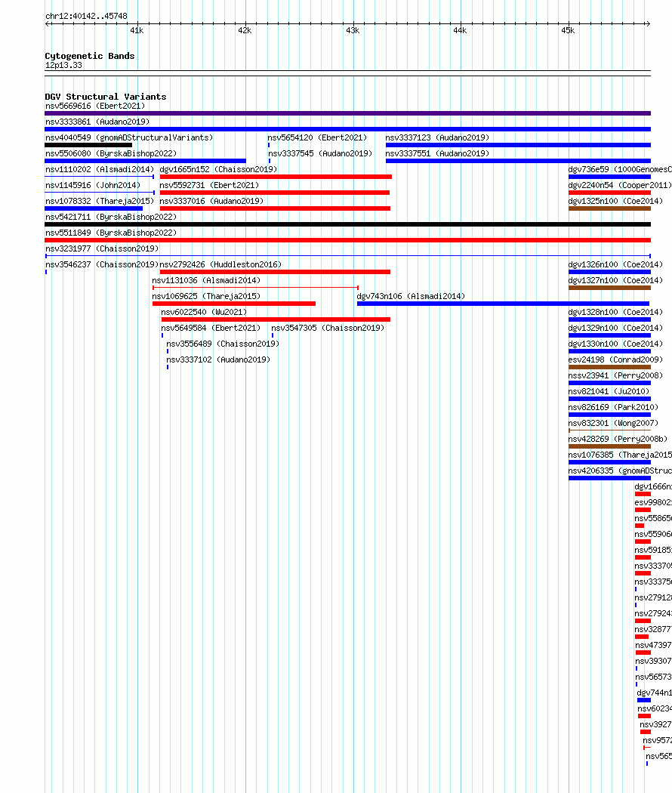Select nsv4206335 gnomADStruc variant label
The image size is (672, 793).
pyautogui.click(x=620, y=471)
